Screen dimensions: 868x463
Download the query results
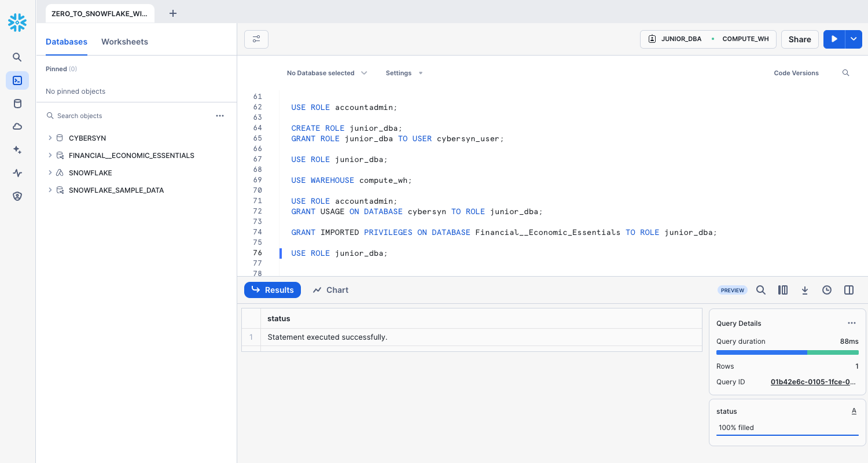(804, 290)
